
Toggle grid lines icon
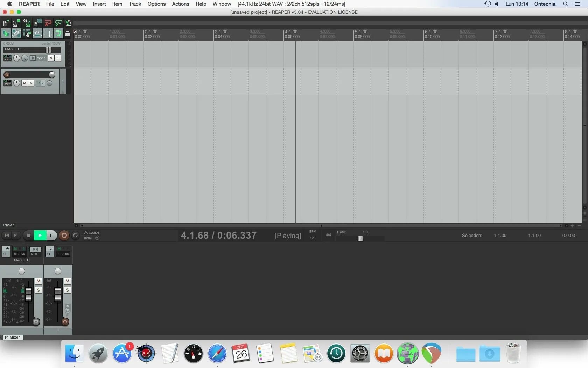pyautogui.click(x=48, y=34)
